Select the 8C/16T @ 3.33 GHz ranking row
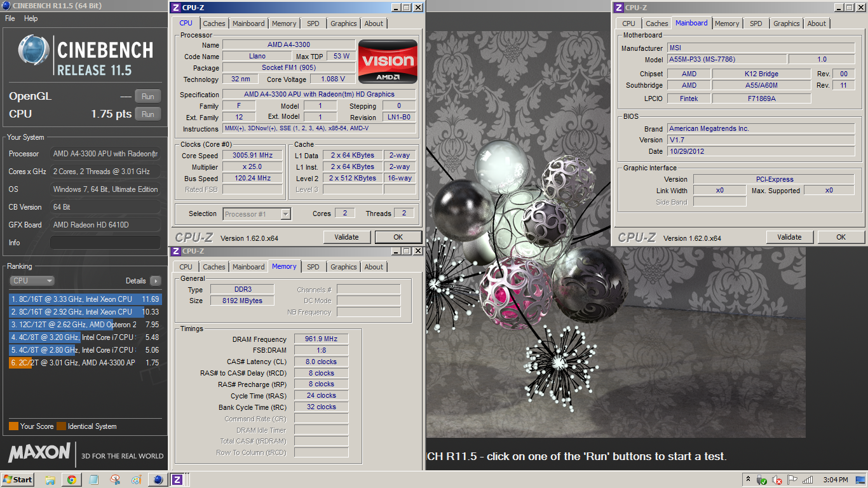 tap(85, 299)
